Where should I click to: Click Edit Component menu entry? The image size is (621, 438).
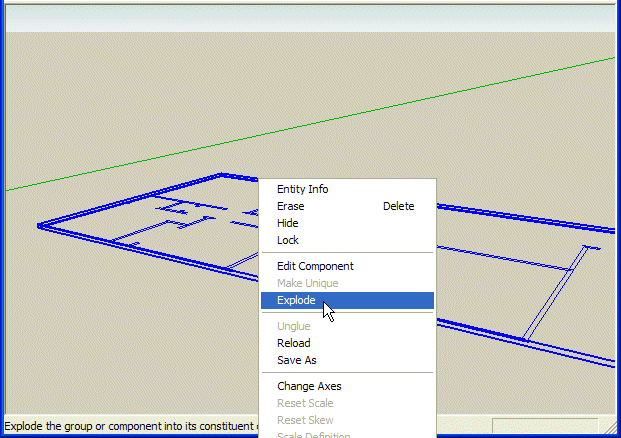point(315,266)
